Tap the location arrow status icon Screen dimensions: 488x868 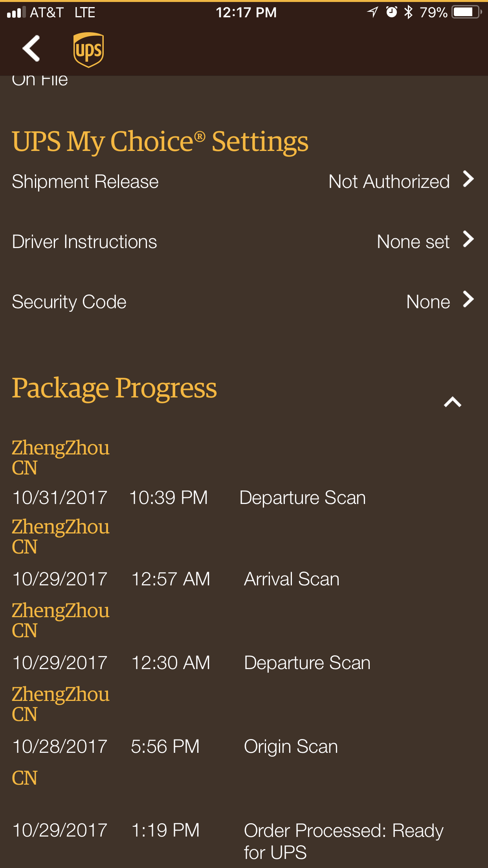(372, 12)
